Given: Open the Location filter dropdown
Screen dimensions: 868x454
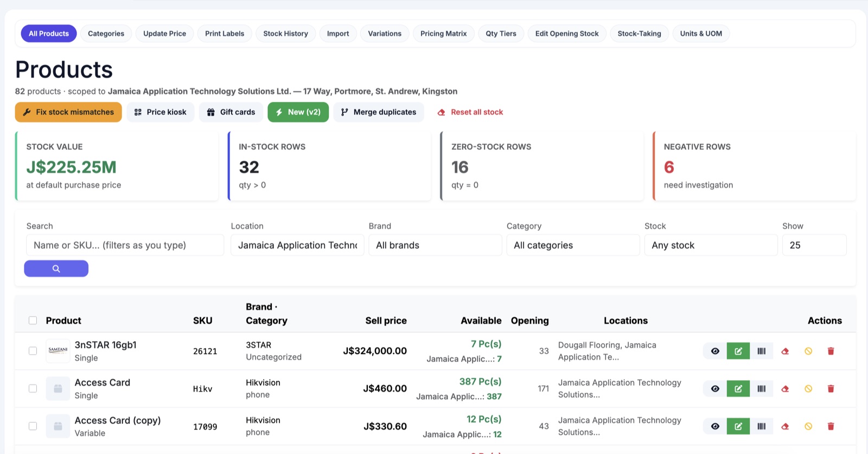Looking at the screenshot, I should (297, 245).
